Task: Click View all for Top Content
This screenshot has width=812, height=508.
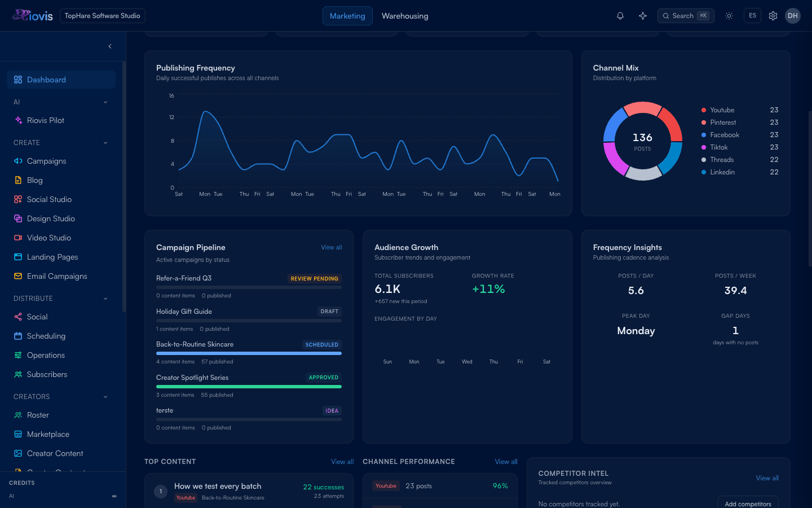Action: [342, 462]
